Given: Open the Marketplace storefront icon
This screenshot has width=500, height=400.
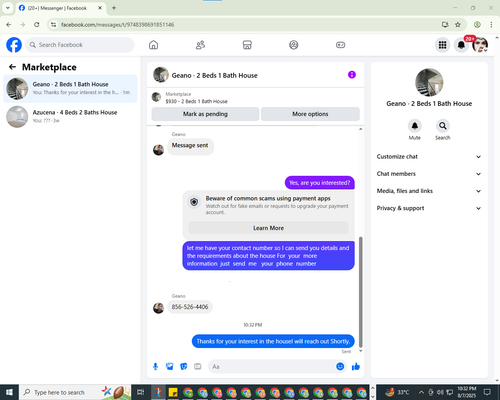Looking at the screenshot, I should (247, 45).
